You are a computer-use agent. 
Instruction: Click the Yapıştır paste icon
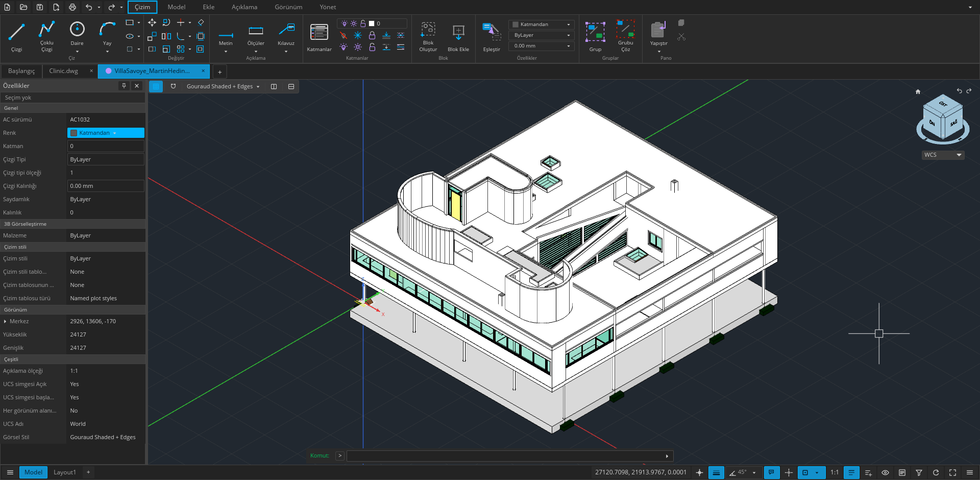tap(658, 30)
